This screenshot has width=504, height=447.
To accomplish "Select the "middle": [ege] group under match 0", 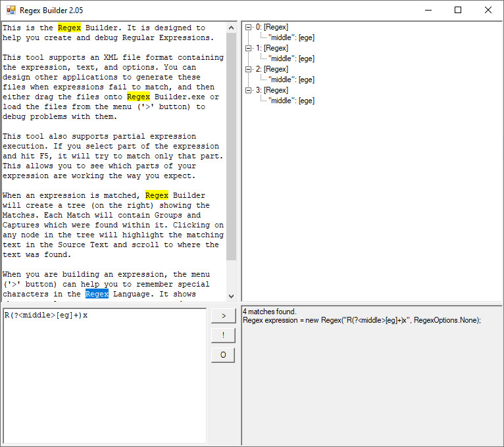I will (291, 37).
